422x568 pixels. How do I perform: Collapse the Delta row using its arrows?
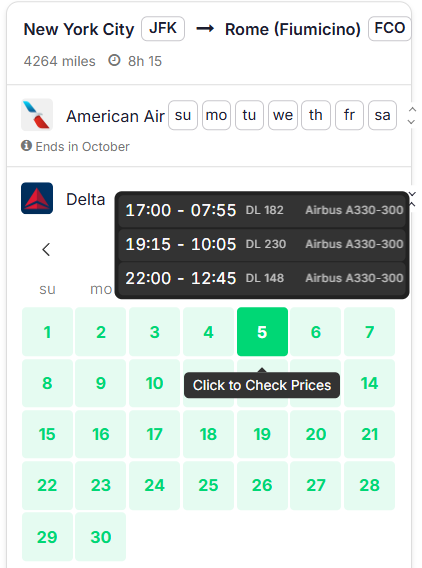point(412,199)
